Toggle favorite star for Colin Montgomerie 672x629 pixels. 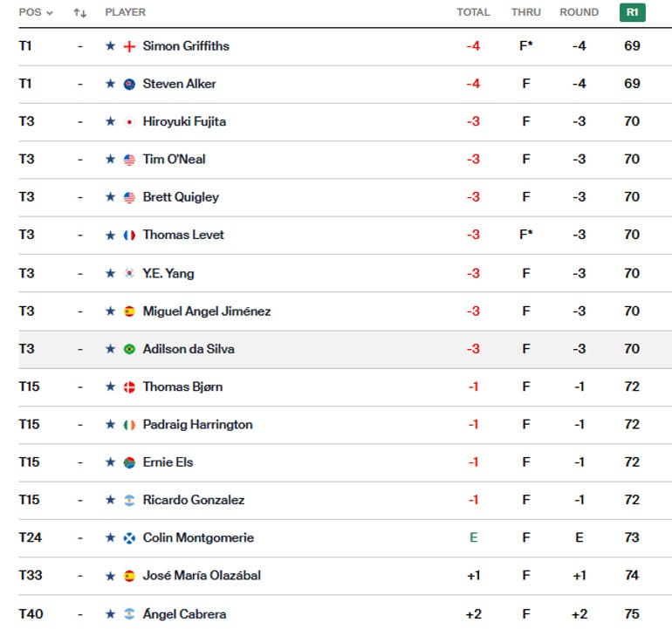click(110, 538)
